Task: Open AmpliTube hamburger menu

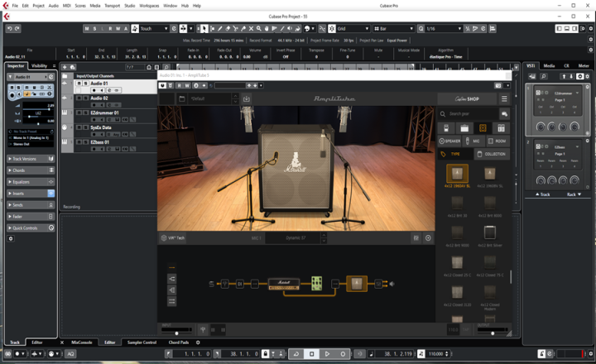Action: pyautogui.click(x=504, y=98)
